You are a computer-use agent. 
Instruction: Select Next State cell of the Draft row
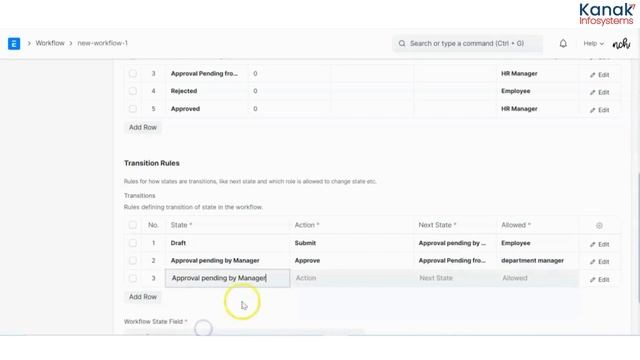pyautogui.click(x=455, y=243)
